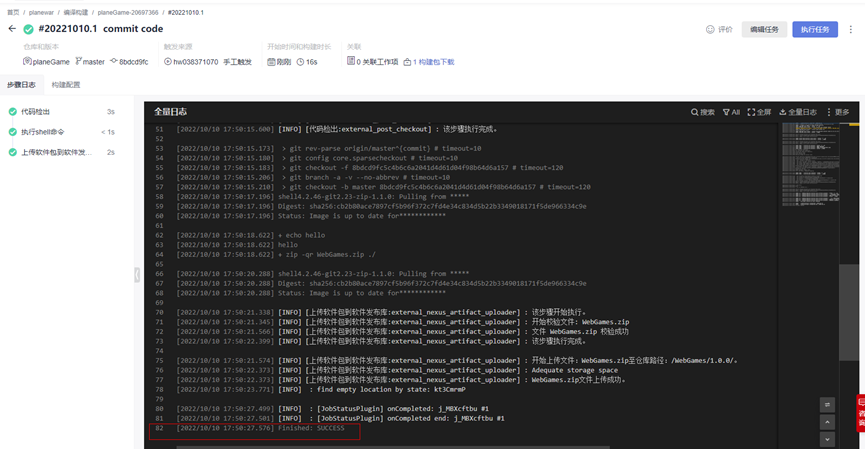
Task: Go back using the left arrow icon
Action: click(12, 29)
